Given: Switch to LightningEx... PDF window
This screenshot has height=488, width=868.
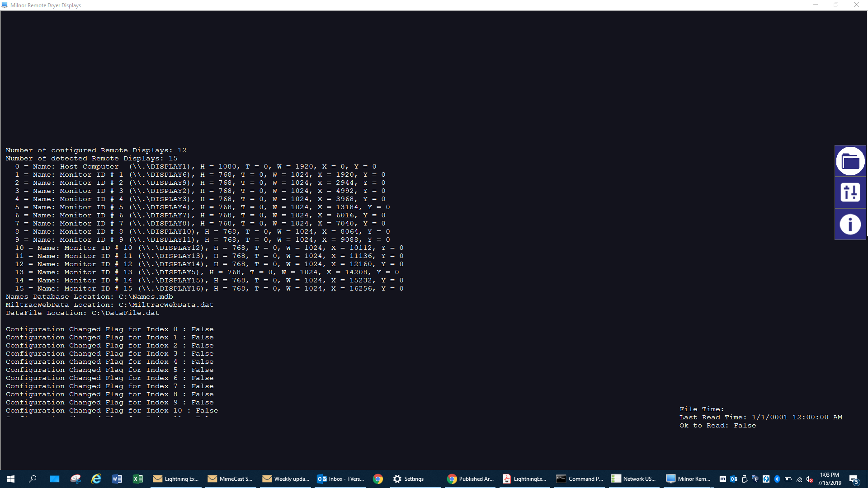Looking at the screenshot, I should pos(525,479).
